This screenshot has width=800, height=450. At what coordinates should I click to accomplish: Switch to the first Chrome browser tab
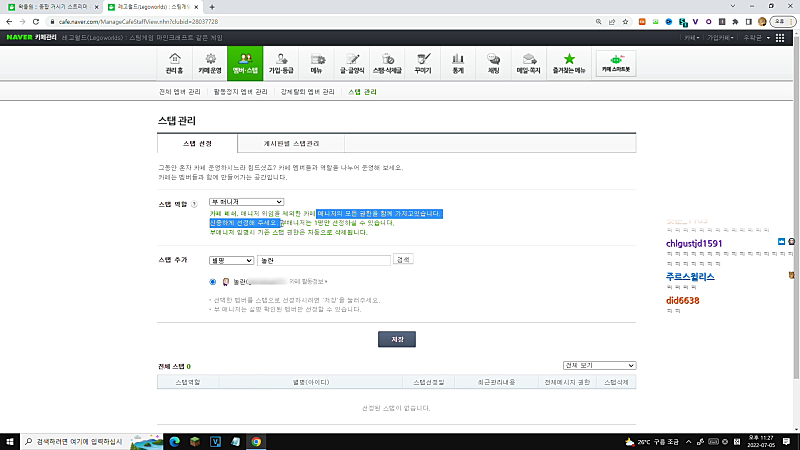52,7
